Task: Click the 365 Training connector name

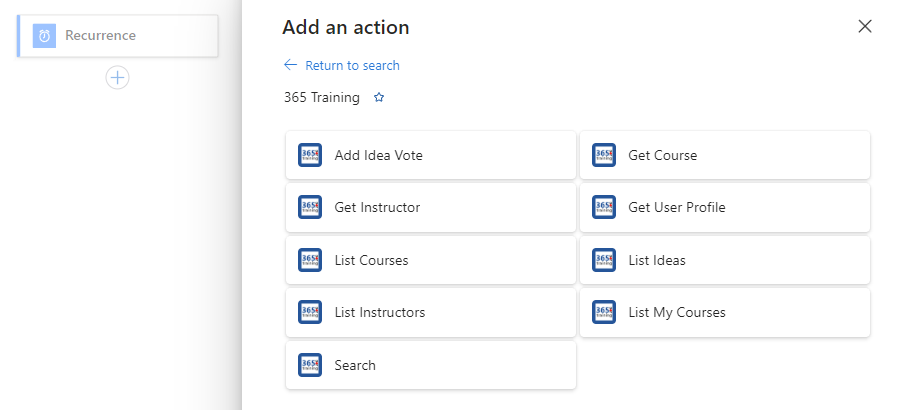Action: [x=321, y=98]
